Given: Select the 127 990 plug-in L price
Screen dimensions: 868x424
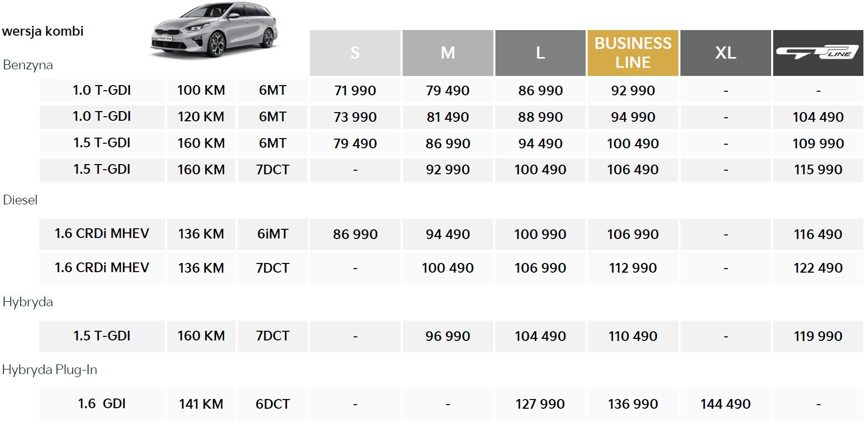Looking at the screenshot, I should [540, 404].
